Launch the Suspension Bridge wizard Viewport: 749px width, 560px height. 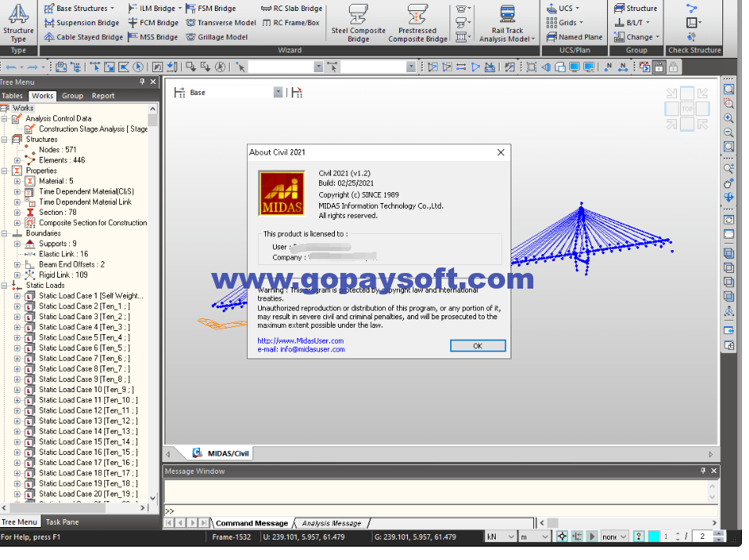[82, 23]
